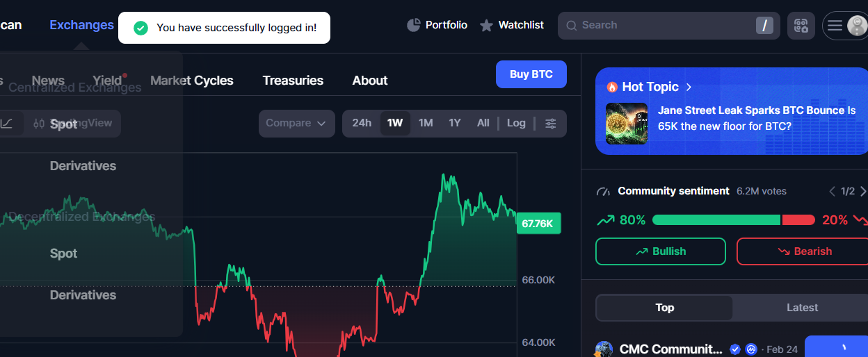The height and width of the screenshot is (357, 868).
Task: Toggle Log scale on chart
Action: coord(516,123)
